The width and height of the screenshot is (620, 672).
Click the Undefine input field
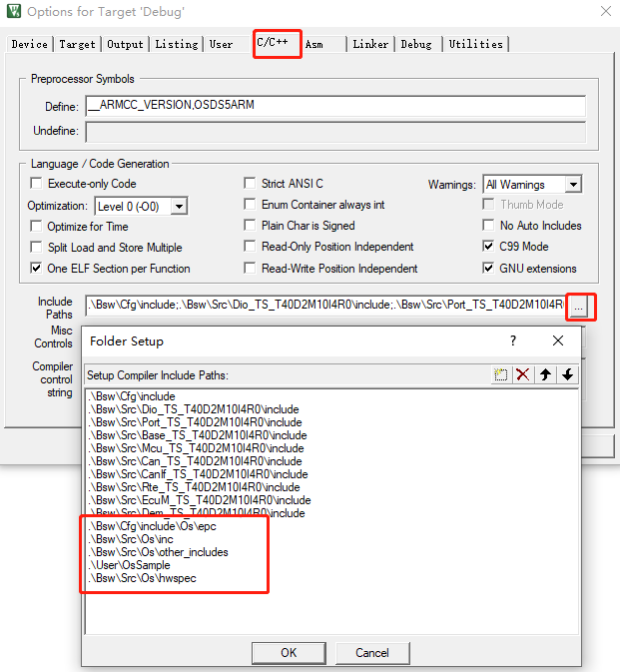tap(335, 131)
